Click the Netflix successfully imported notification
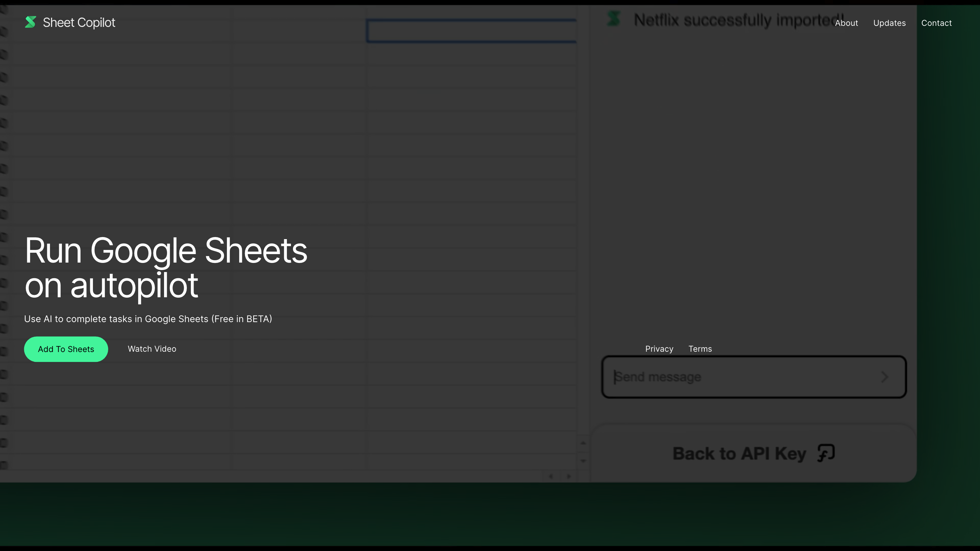This screenshot has height=551, width=980. coord(734,20)
